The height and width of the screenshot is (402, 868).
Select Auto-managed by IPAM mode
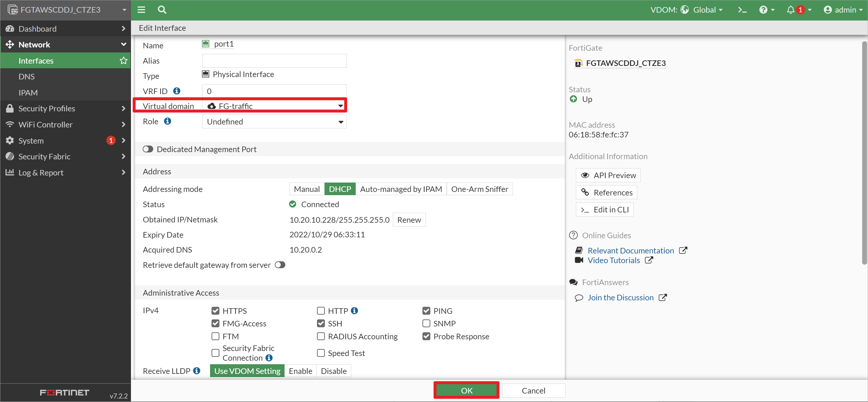click(x=401, y=189)
